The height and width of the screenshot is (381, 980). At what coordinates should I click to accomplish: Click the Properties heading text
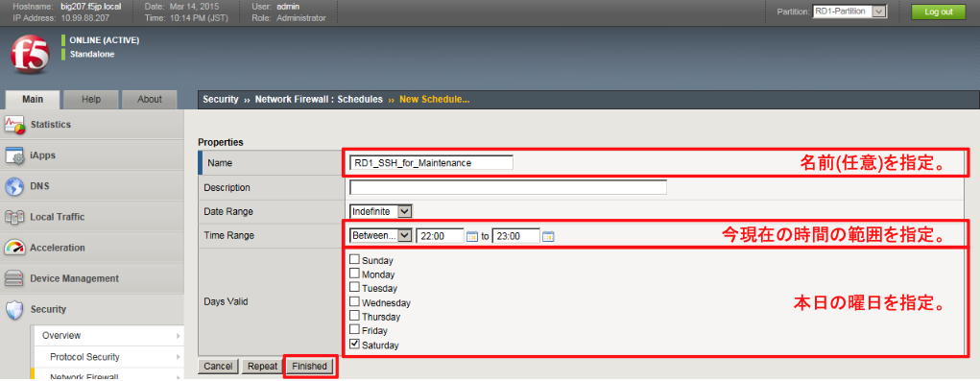click(x=221, y=142)
